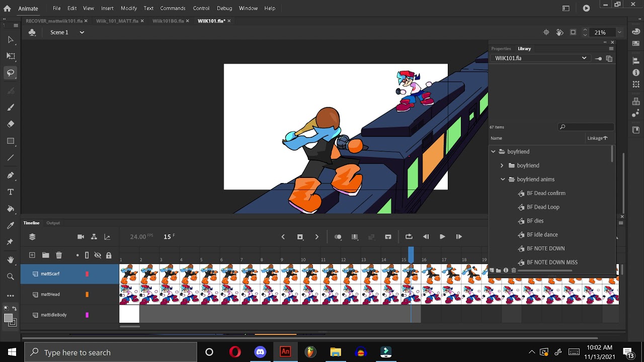The width and height of the screenshot is (644, 362).
Task: Open the Info panel from the dock
Action: pyautogui.click(x=636, y=72)
